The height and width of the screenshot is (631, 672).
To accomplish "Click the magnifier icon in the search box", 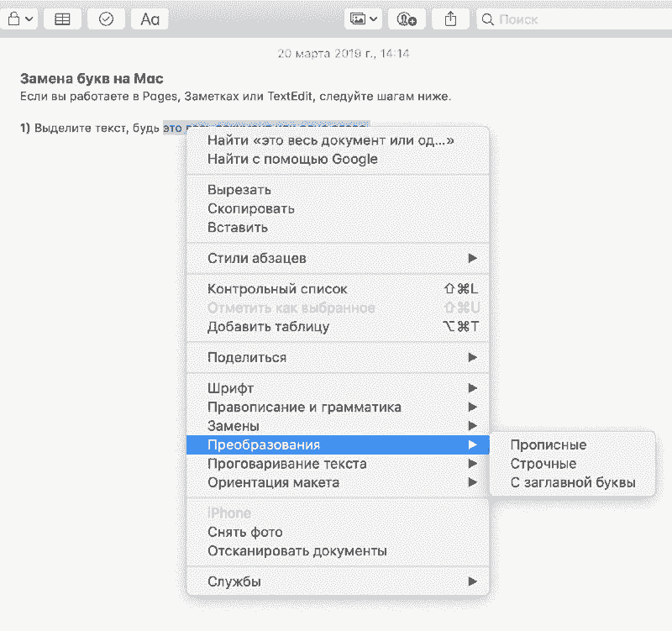I will point(487,18).
